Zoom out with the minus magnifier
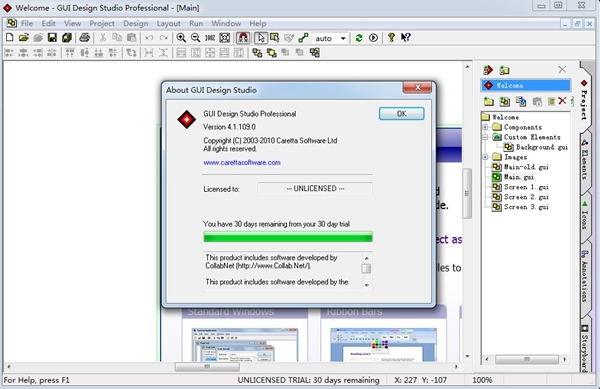 coord(196,37)
